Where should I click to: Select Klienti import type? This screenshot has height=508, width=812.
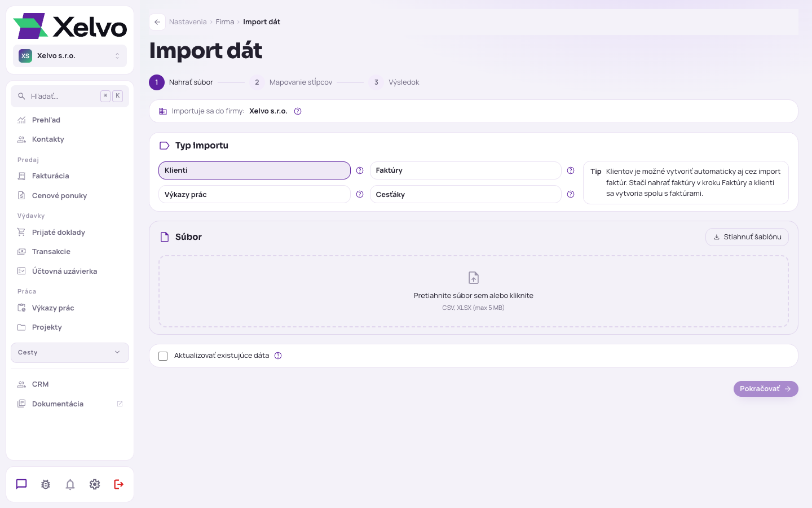click(254, 170)
